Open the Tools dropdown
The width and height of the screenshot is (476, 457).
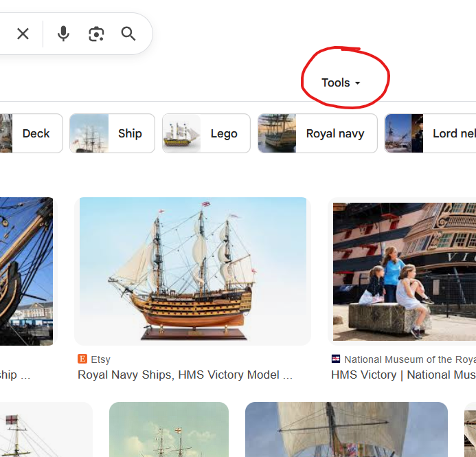click(x=341, y=82)
